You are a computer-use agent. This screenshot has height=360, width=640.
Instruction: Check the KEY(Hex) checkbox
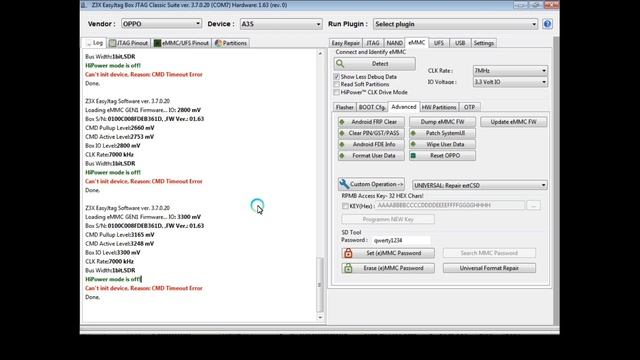coord(345,206)
